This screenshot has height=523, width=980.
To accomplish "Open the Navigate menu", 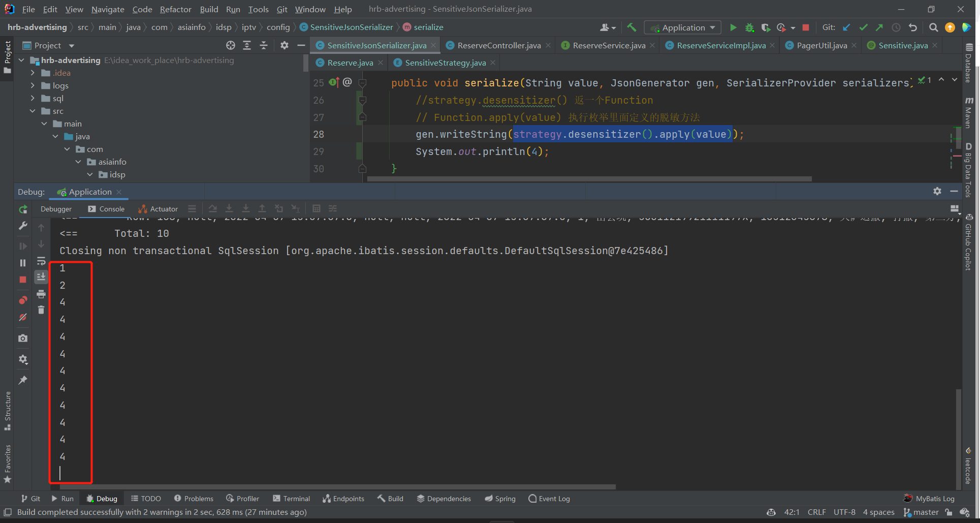I will [x=108, y=9].
